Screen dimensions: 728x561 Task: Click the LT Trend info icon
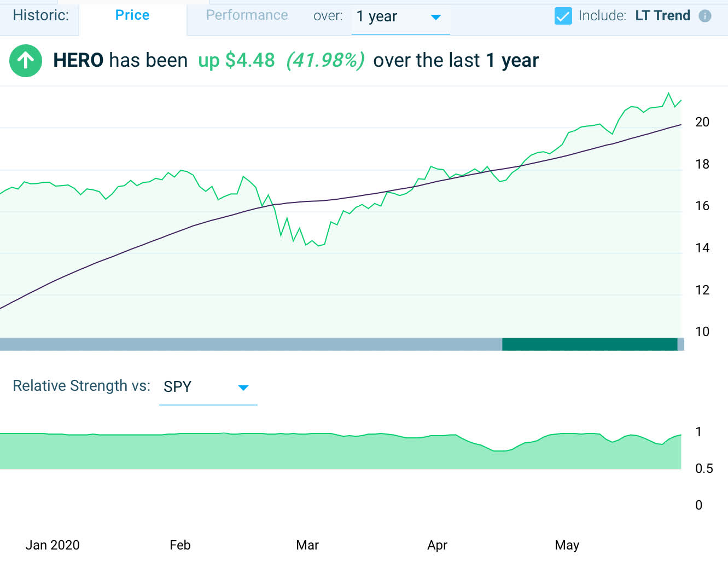[705, 16]
